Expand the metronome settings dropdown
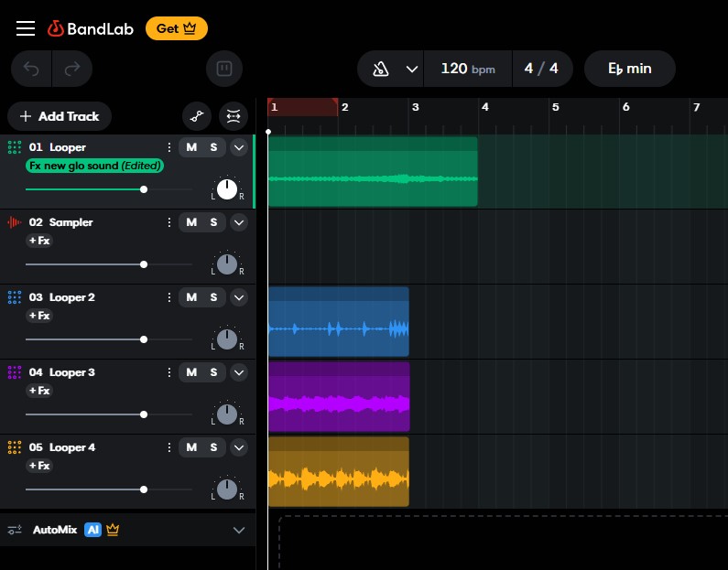 [411, 69]
